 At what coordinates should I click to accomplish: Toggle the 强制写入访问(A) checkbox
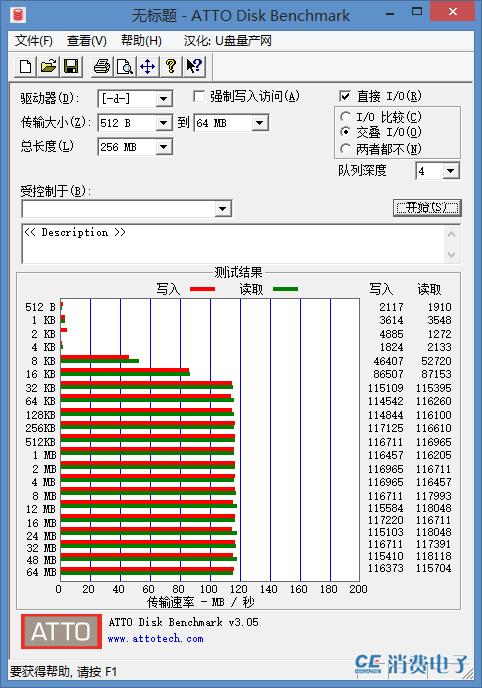pyautogui.click(x=199, y=96)
